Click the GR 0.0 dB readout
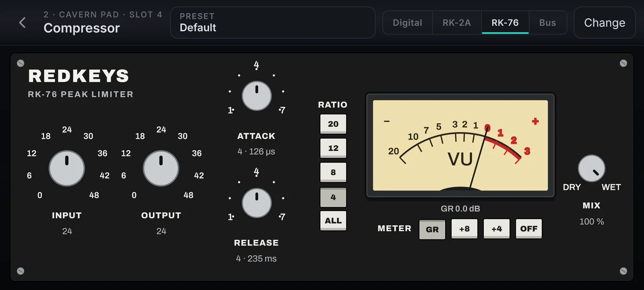644x290 pixels. [x=460, y=209]
